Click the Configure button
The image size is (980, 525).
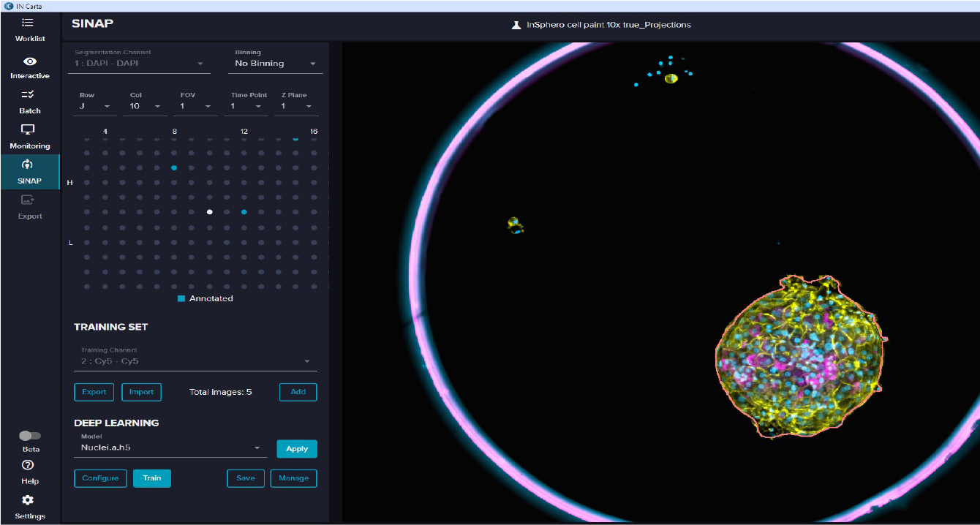click(x=100, y=478)
